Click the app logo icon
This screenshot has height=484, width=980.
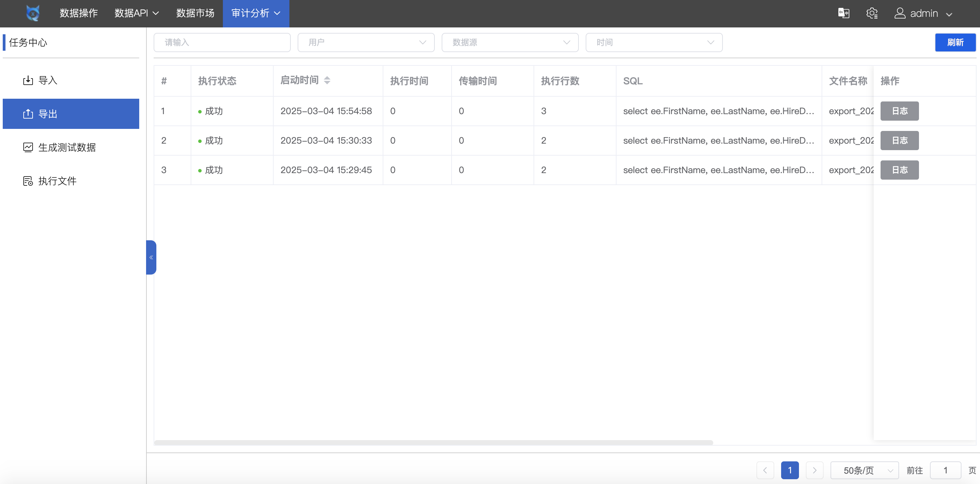[33, 13]
